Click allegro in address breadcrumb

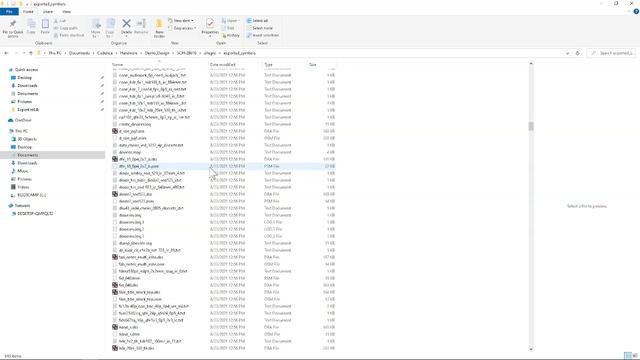[x=210, y=53]
